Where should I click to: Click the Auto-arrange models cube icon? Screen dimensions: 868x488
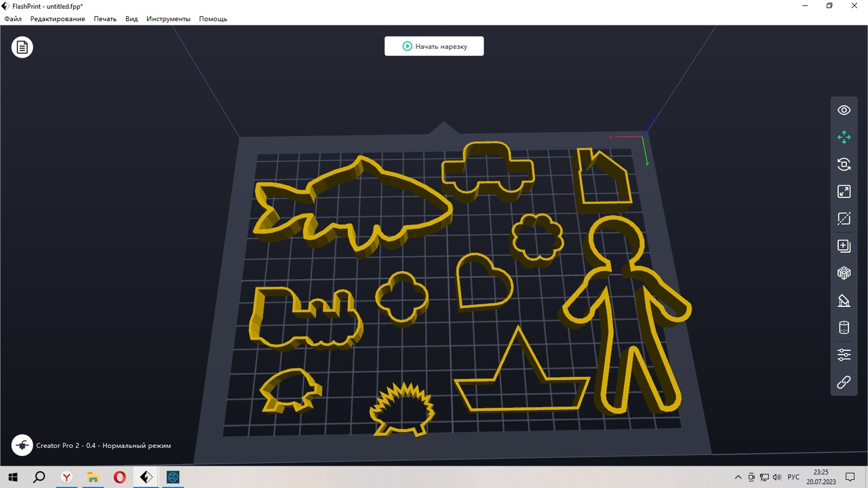coord(844,273)
